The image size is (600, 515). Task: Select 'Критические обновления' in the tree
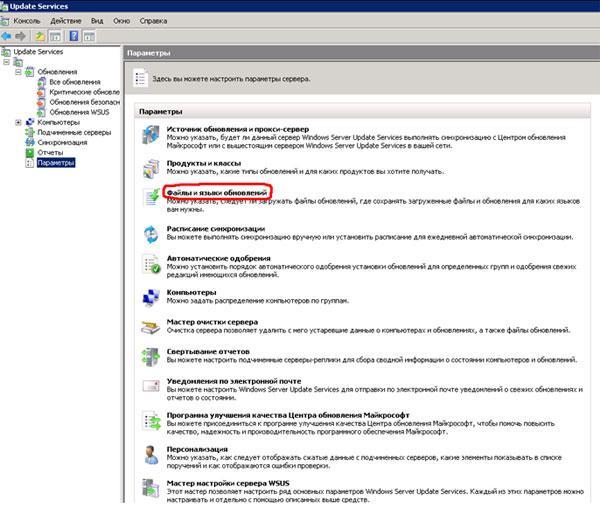pyautogui.click(x=82, y=92)
